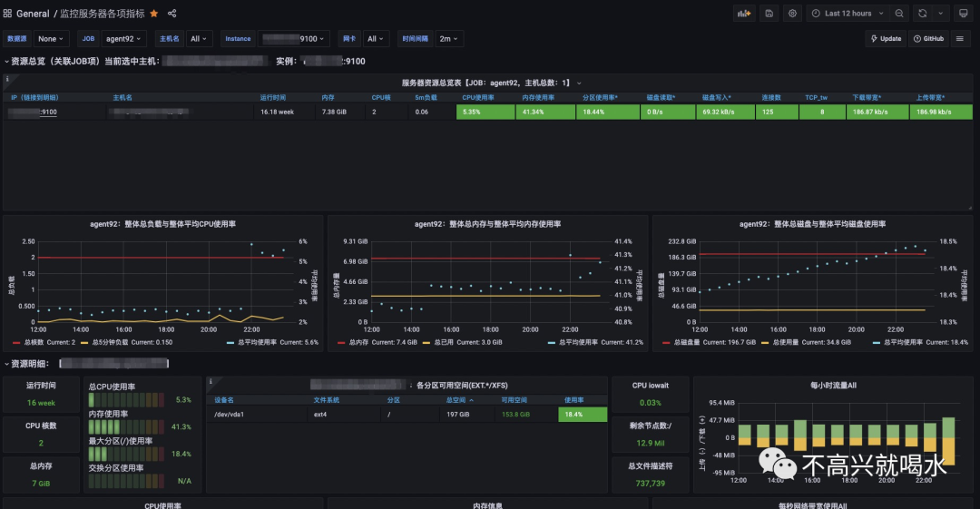Toggle 总平均使用率 Current: 41.2% legend item
980x509 pixels.
click(595, 343)
